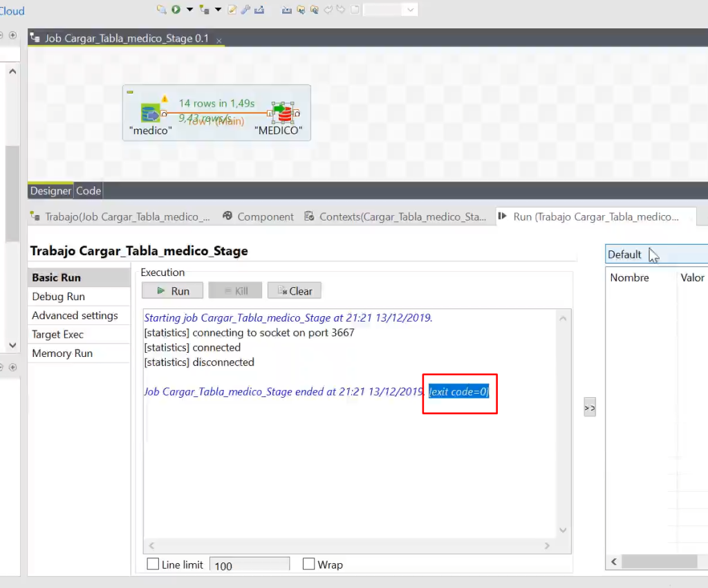Open the toolbar combo box dropdown
The image size is (708, 588).
point(410,10)
